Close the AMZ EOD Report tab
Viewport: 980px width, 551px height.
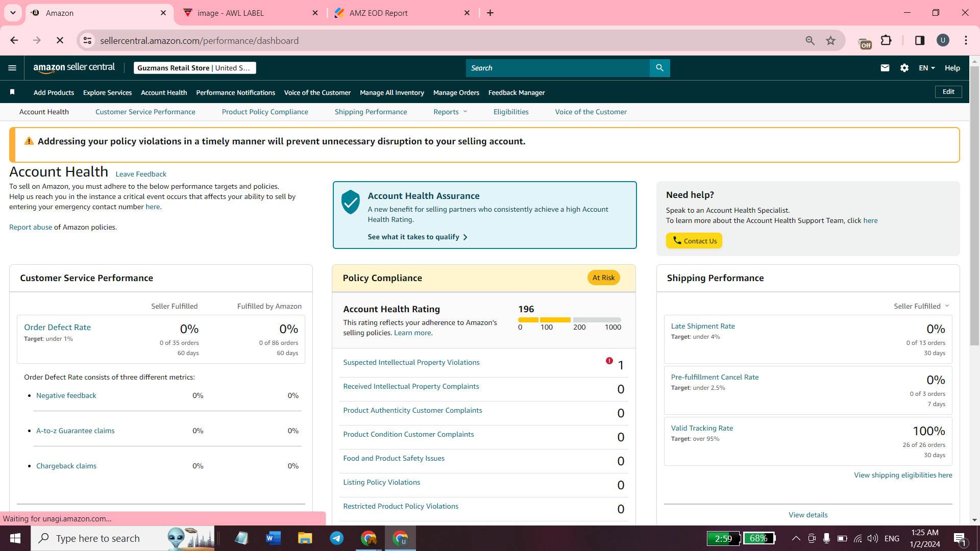(x=467, y=13)
